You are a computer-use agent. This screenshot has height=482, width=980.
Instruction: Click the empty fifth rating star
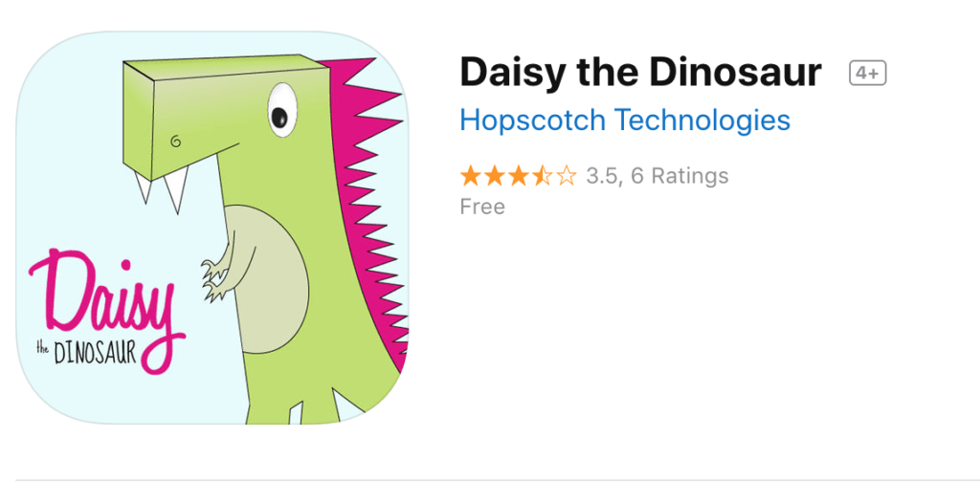coord(567,176)
